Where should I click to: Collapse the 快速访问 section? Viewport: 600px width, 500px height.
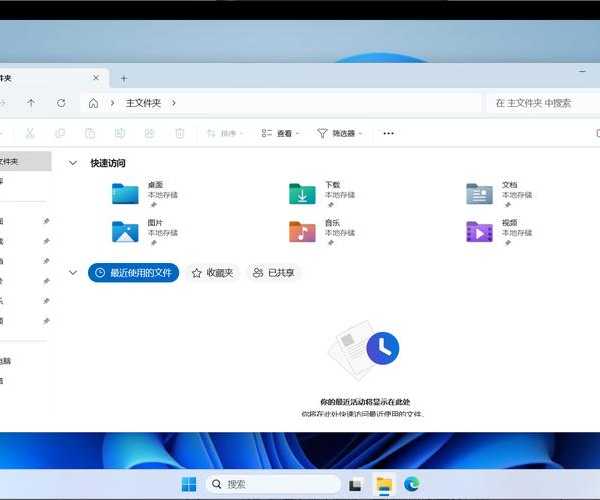72,162
